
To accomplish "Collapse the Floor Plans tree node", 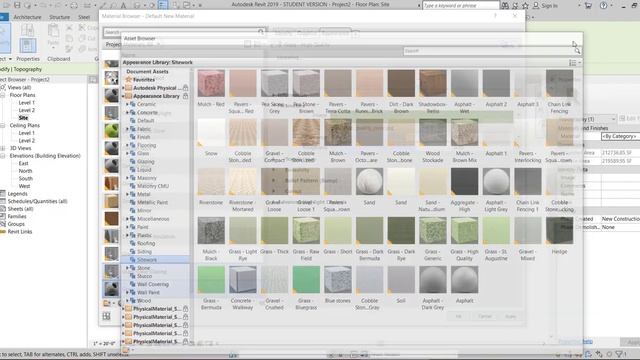I will [2, 95].
